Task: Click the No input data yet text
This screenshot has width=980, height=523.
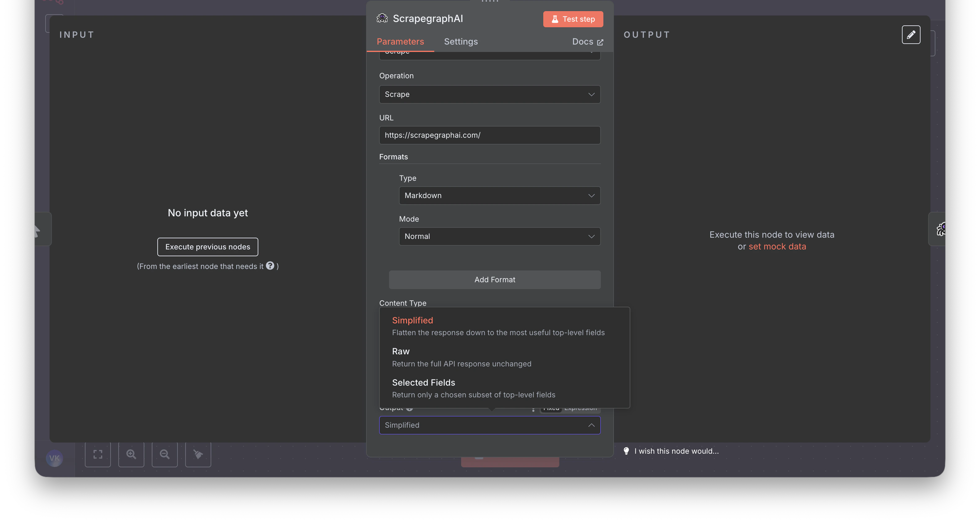Action: coord(208,213)
